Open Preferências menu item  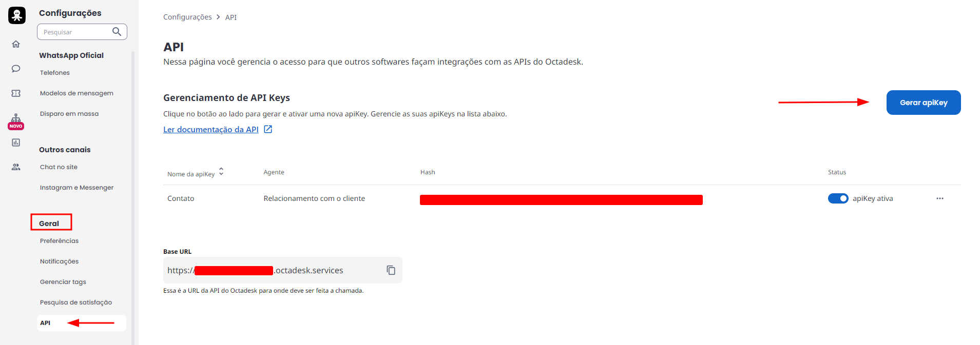[59, 241]
